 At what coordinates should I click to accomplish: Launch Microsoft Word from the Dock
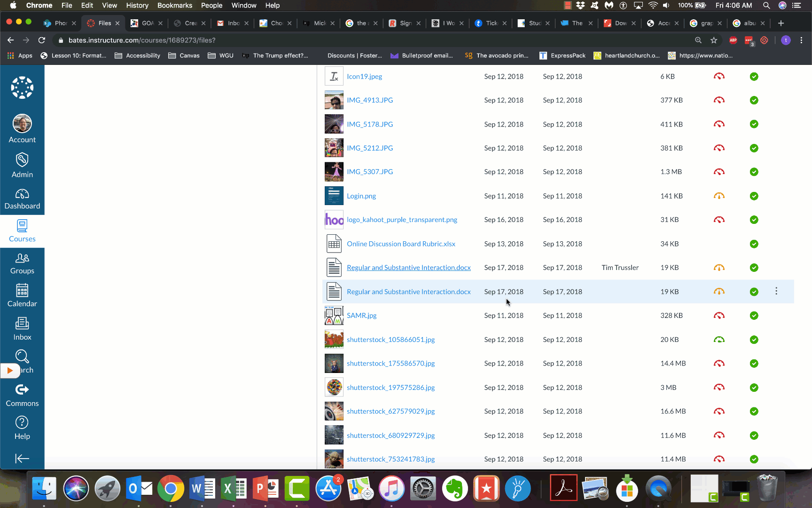202,489
